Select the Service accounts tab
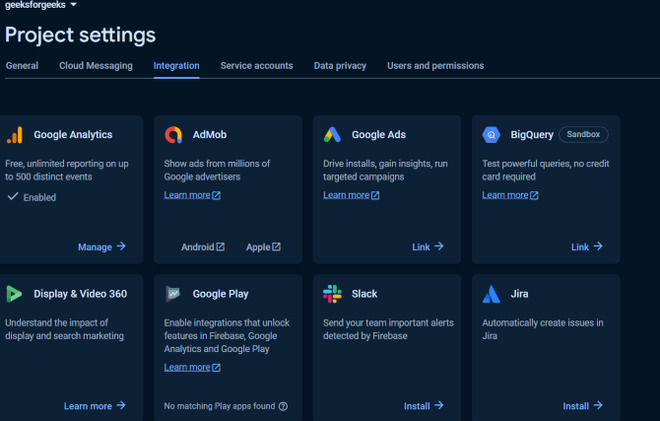Image resolution: width=660 pixels, height=421 pixels. [x=257, y=66]
